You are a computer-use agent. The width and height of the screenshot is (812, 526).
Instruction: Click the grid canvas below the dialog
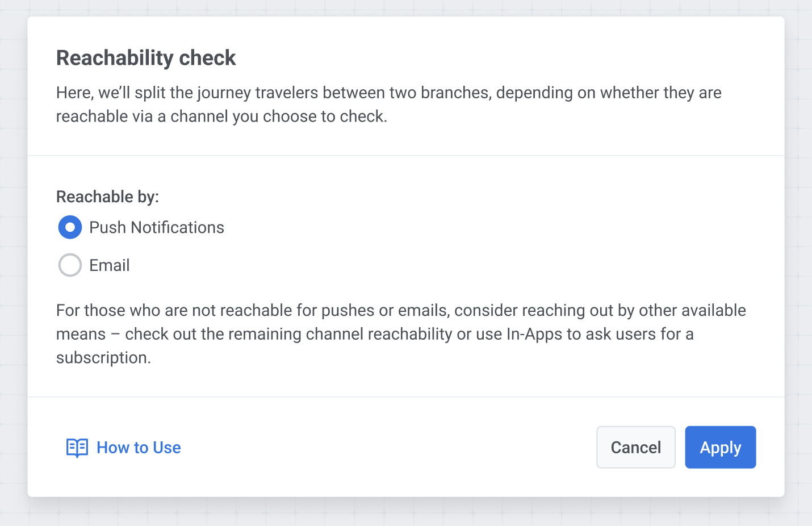[405, 513]
